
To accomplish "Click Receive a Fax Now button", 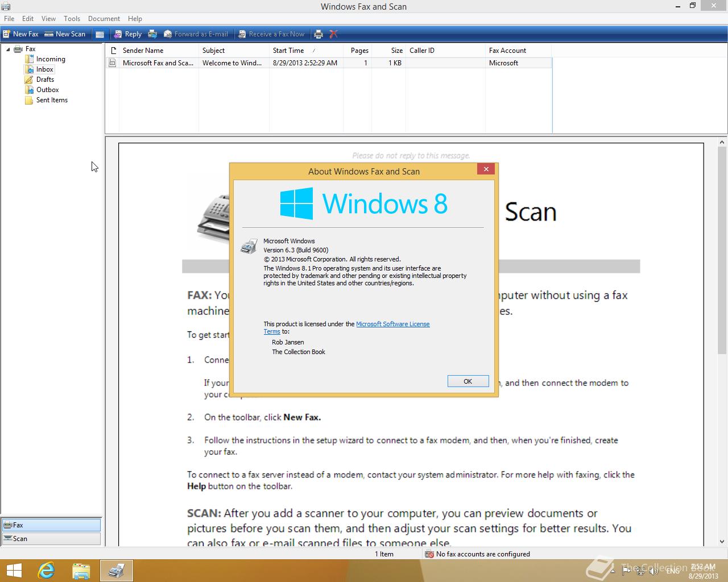I will coord(271,34).
